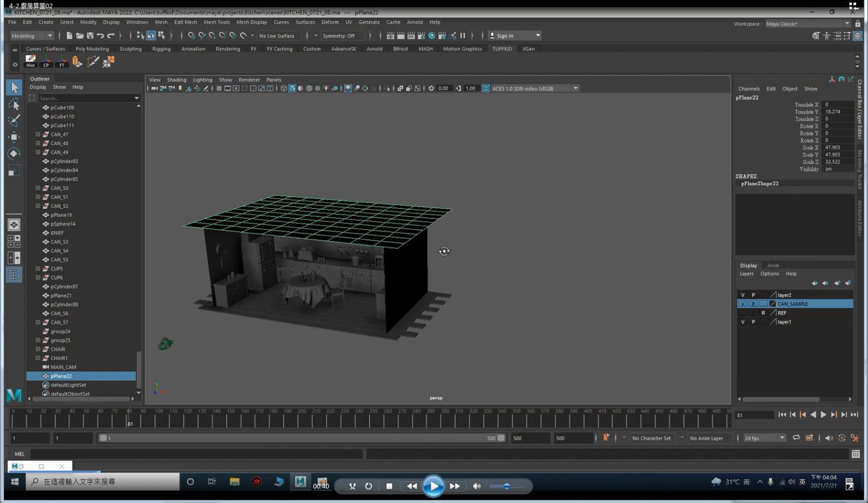Toggle R display type of REF layer

point(763,313)
